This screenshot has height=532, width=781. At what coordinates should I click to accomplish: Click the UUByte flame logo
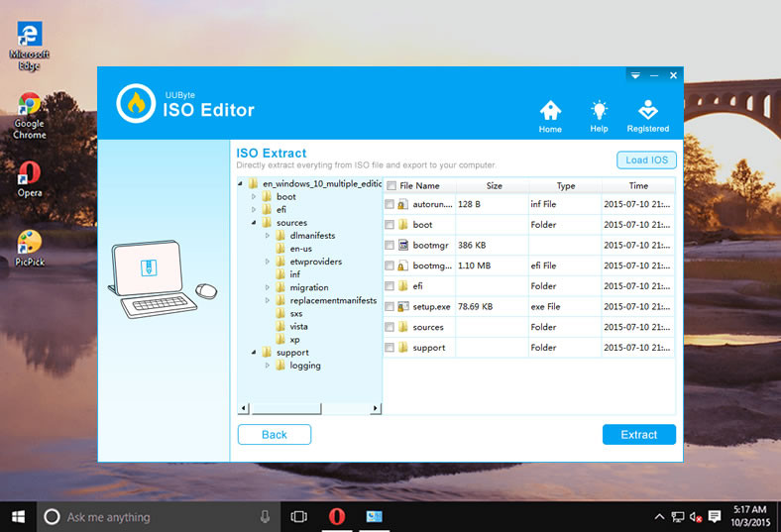pos(136,103)
